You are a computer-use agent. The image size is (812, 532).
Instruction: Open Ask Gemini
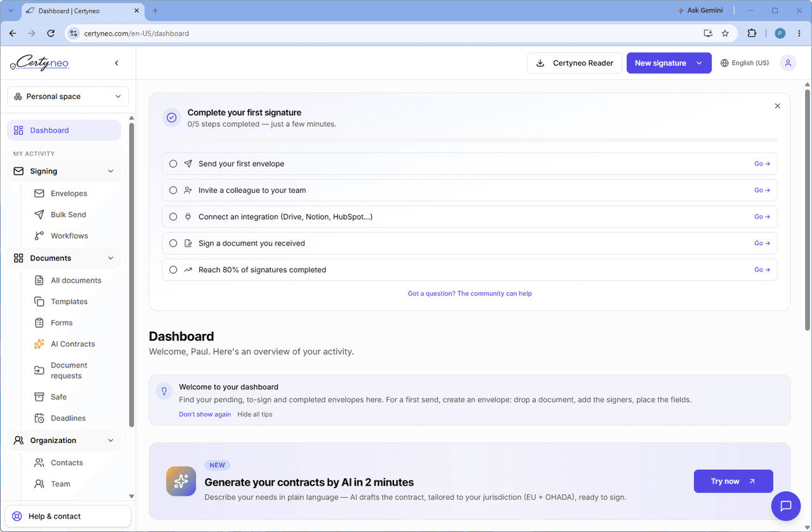pyautogui.click(x=700, y=11)
